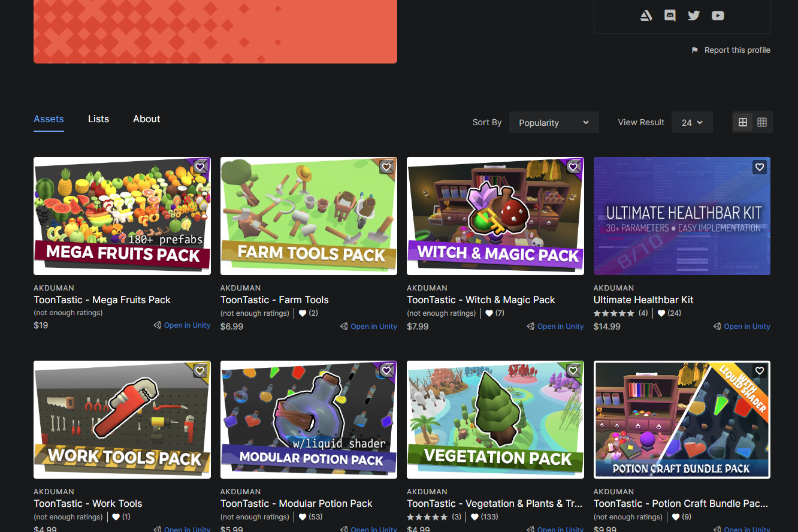Open the View Result 24 dropdown
Viewport: 798px width, 532px height.
(692, 122)
